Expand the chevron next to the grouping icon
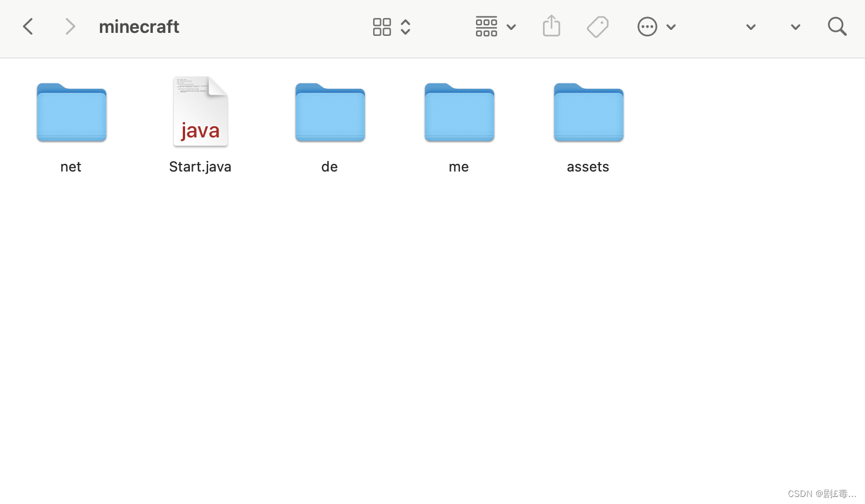The width and height of the screenshot is (865, 504). point(511,26)
